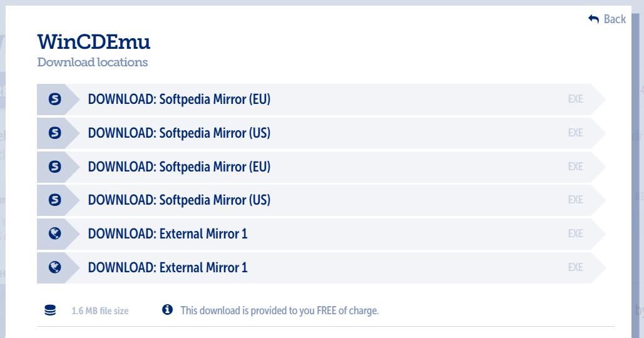
Task: Download from first Softpedia Mirror (EU) link
Action: tap(179, 99)
